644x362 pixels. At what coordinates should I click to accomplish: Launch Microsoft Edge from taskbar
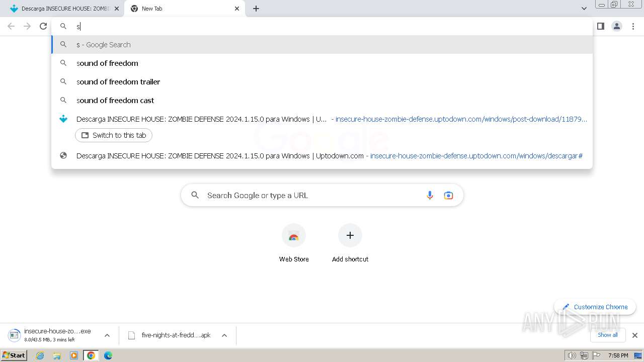[108, 355]
